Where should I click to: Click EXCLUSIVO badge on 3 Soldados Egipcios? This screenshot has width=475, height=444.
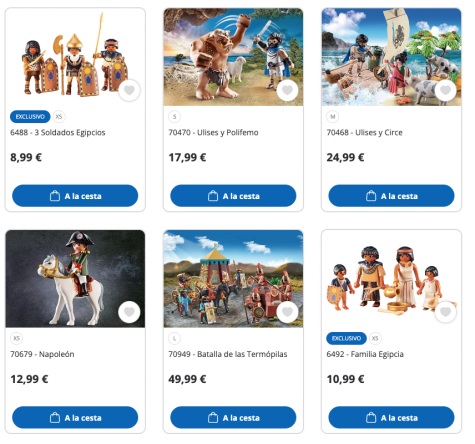(30, 117)
